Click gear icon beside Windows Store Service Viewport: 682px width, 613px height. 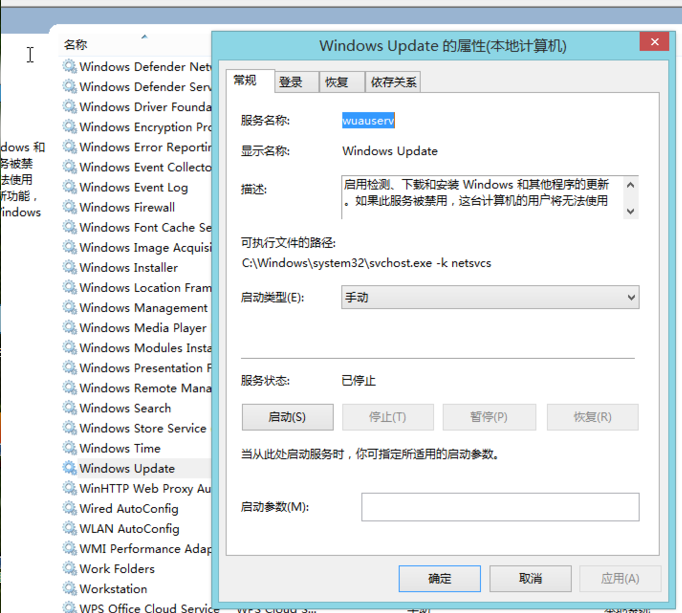69,428
